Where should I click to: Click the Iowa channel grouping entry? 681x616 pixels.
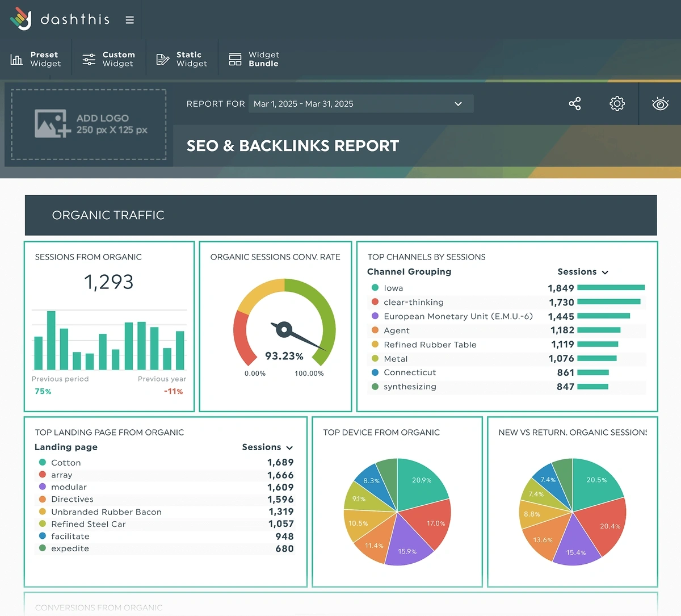pos(394,288)
